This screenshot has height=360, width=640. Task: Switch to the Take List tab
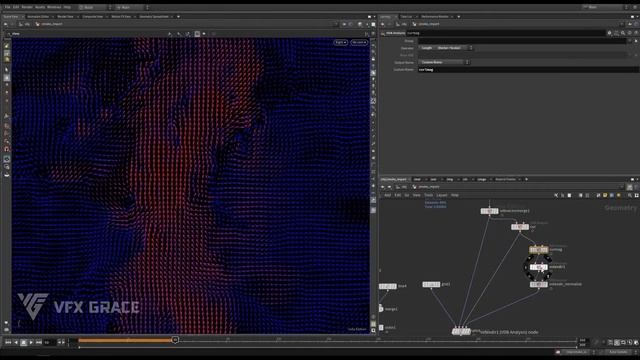pos(406,17)
